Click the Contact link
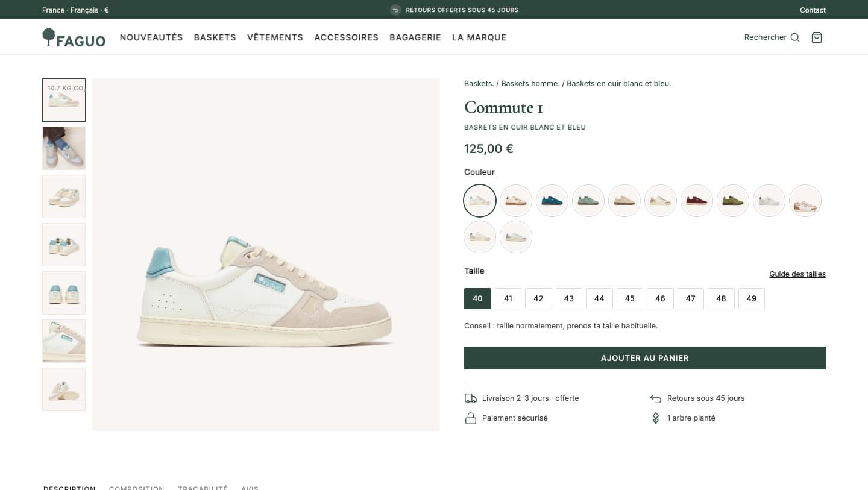The image size is (868, 490). [813, 10]
